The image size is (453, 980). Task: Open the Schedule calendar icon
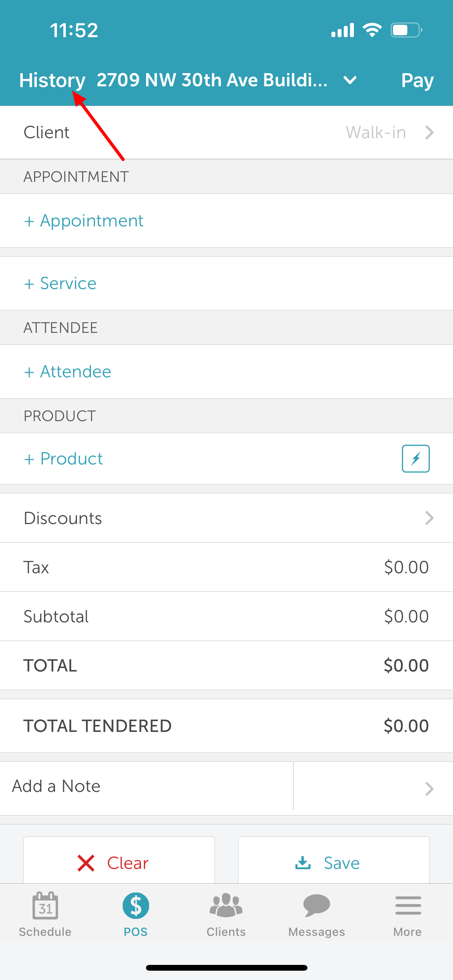click(x=45, y=906)
